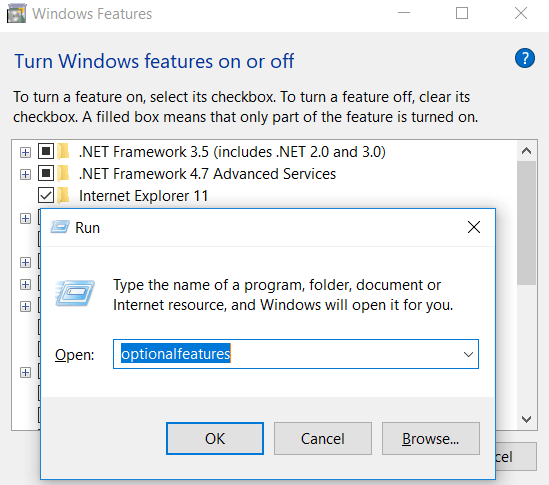The width and height of the screenshot is (549, 485).
Task: Click the Internet Explorer 11 folder icon
Action: click(63, 195)
